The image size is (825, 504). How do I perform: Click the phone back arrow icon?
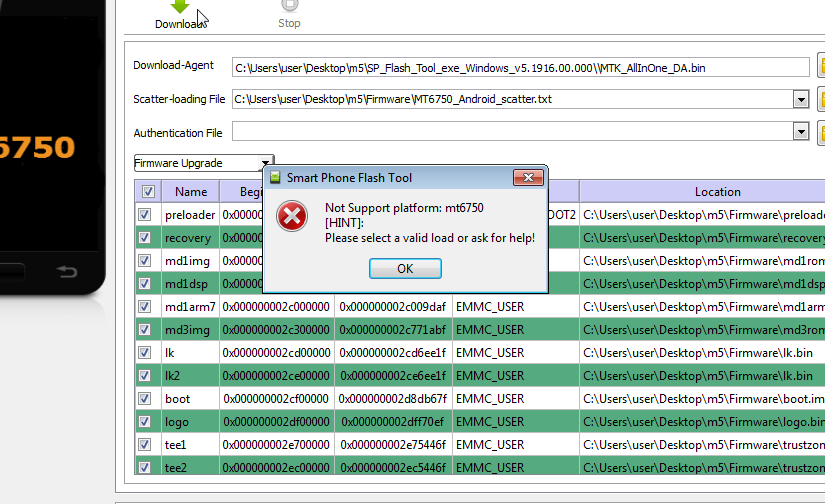pyautogui.click(x=66, y=272)
